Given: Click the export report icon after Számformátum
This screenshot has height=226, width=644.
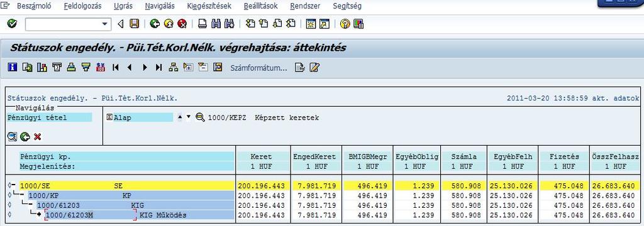Looking at the screenshot, I should [299, 67].
